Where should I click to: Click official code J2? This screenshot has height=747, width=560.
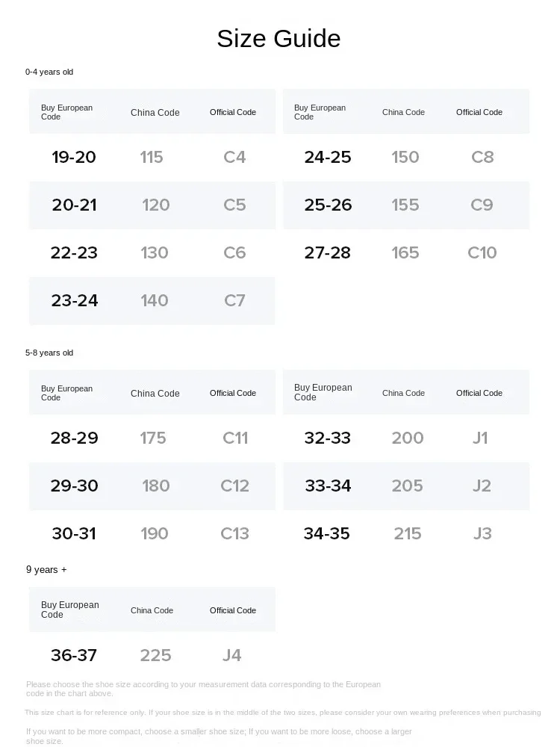(x=482, y=486)
